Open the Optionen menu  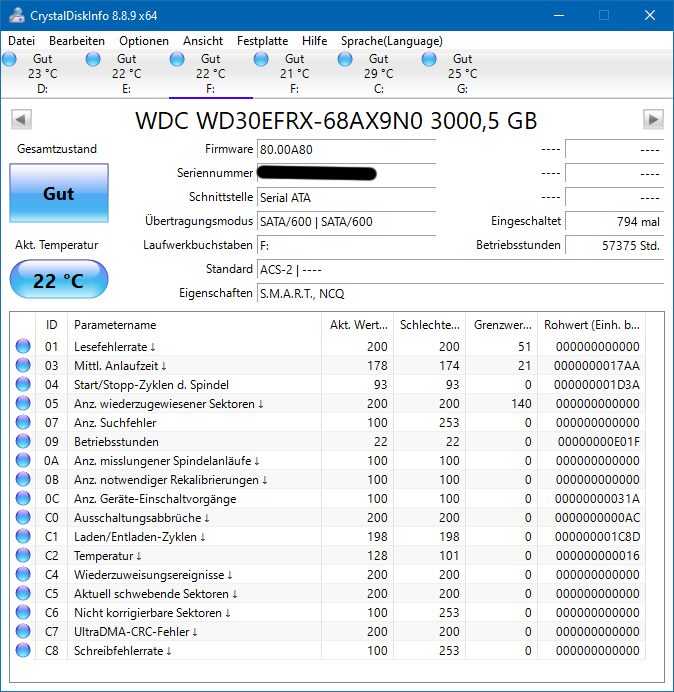point(144,41)
